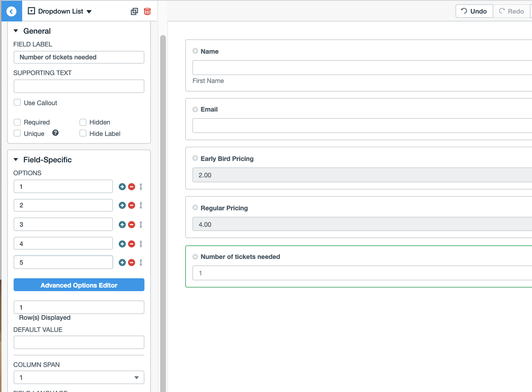
Task: Open the Unique field help tooltip
Action: point(55,133)
